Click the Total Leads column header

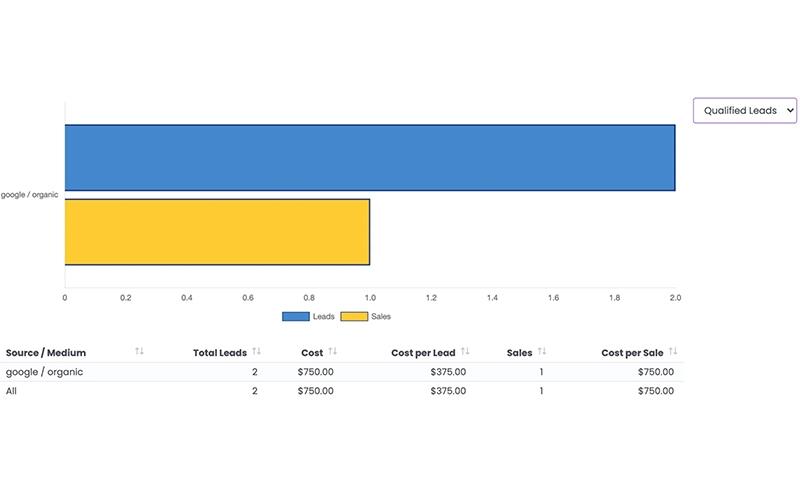tap(220, 353)
